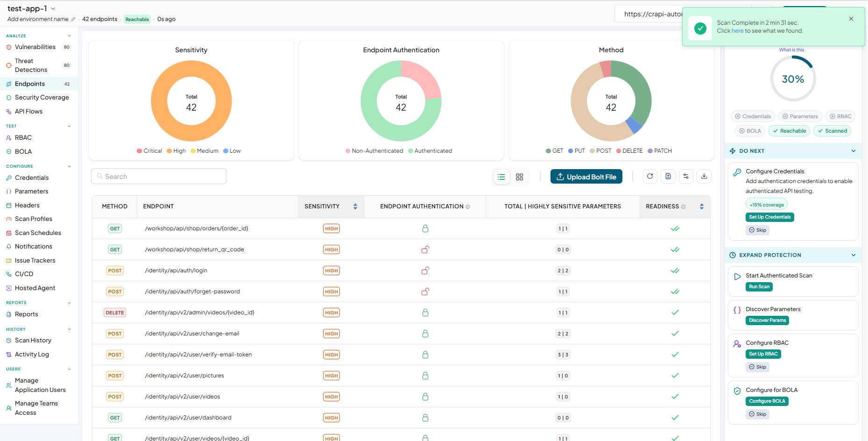Open the filter settings icon in toolbar

pos(686,177)
